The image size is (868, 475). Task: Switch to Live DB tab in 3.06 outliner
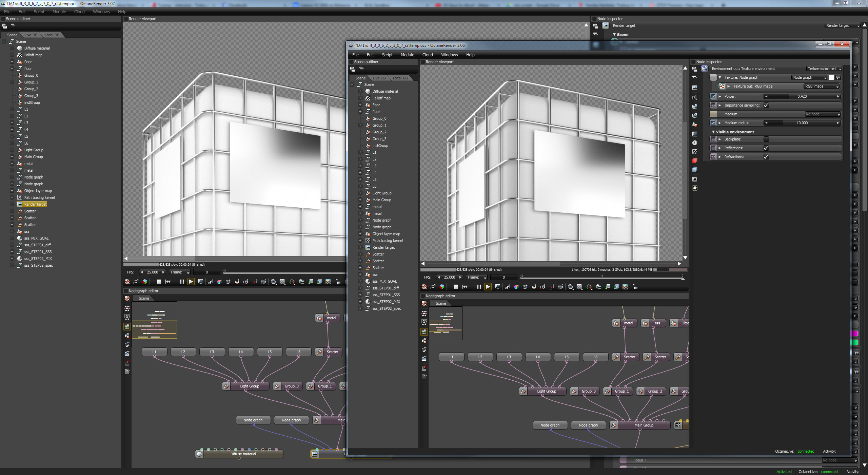pyautogui.click(x=379, y=78)
